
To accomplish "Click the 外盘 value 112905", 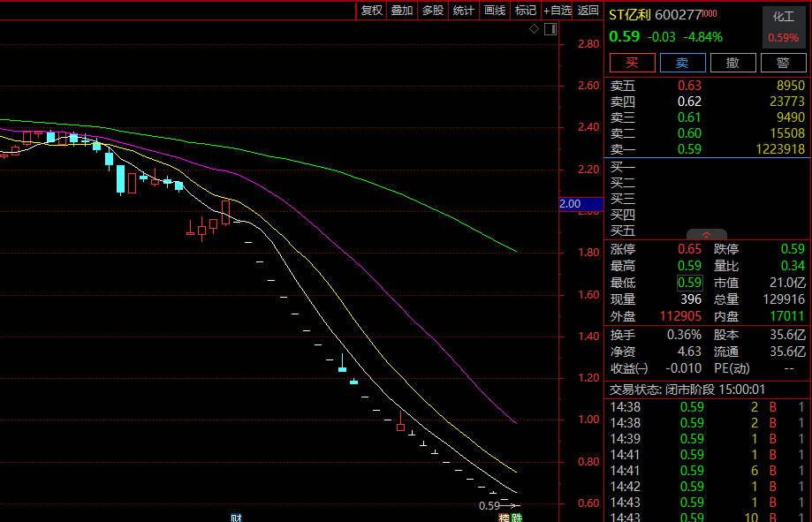I will (x=680, y=316).
